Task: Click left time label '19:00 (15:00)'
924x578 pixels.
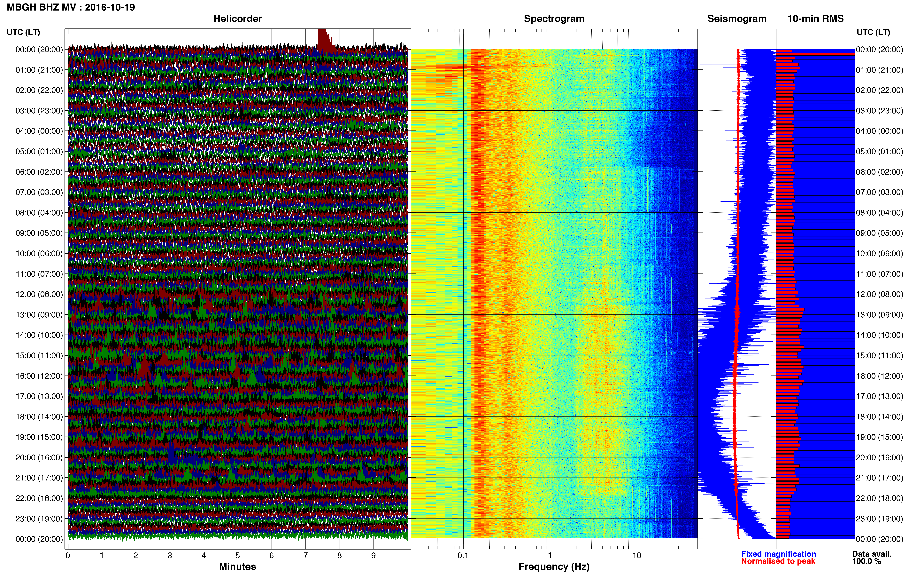Action: tap(39, 437)
